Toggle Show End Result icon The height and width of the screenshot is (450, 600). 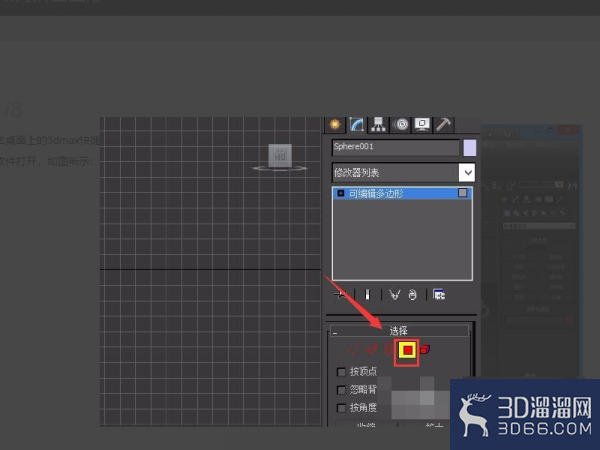pos(367,295)
